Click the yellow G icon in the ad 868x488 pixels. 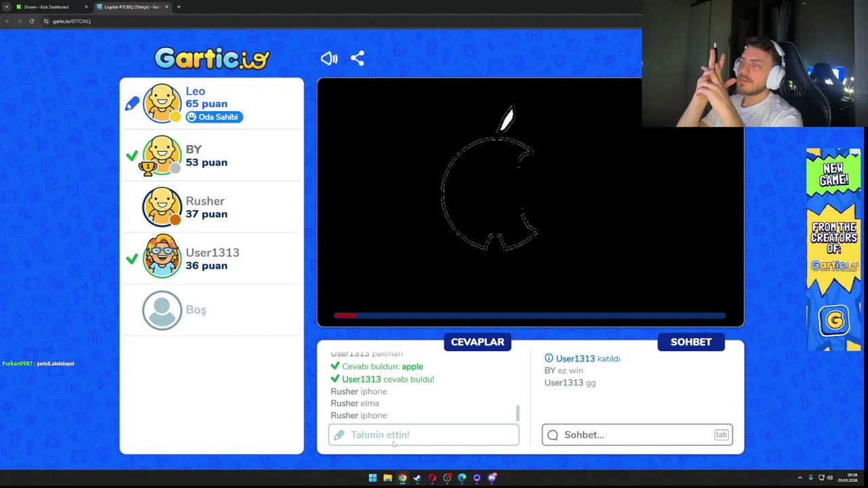[x=834, y=321]
